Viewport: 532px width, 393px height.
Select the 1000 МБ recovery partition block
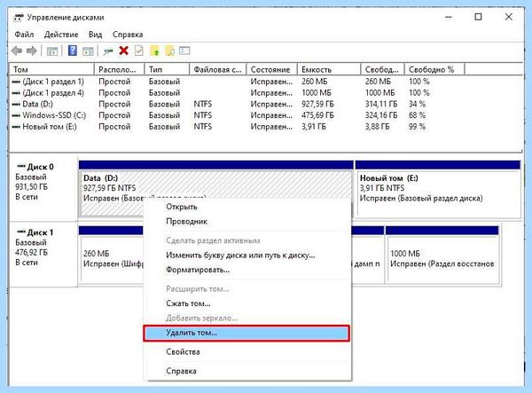(442, 255)
